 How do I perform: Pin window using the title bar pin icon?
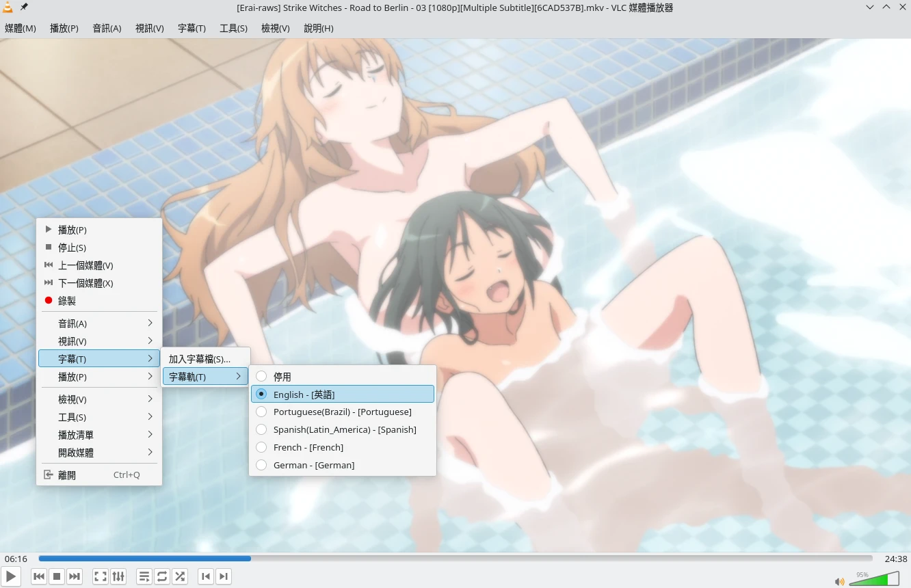tap(25, 7)
